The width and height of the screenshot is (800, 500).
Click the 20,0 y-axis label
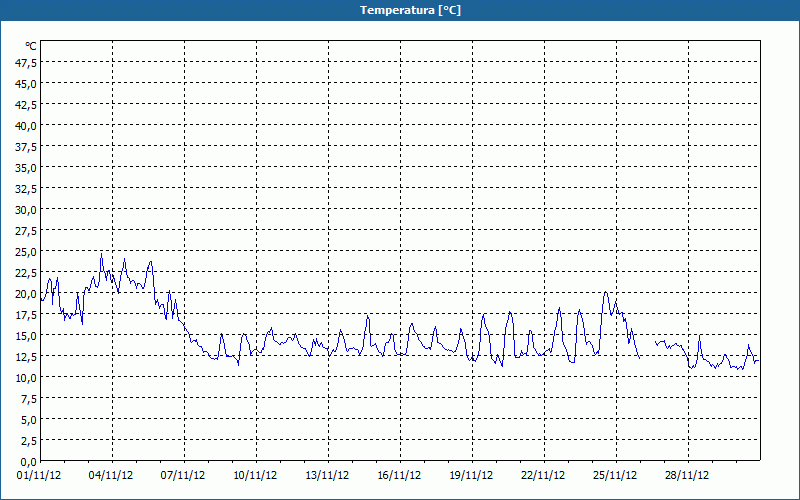tap(26, 294)
